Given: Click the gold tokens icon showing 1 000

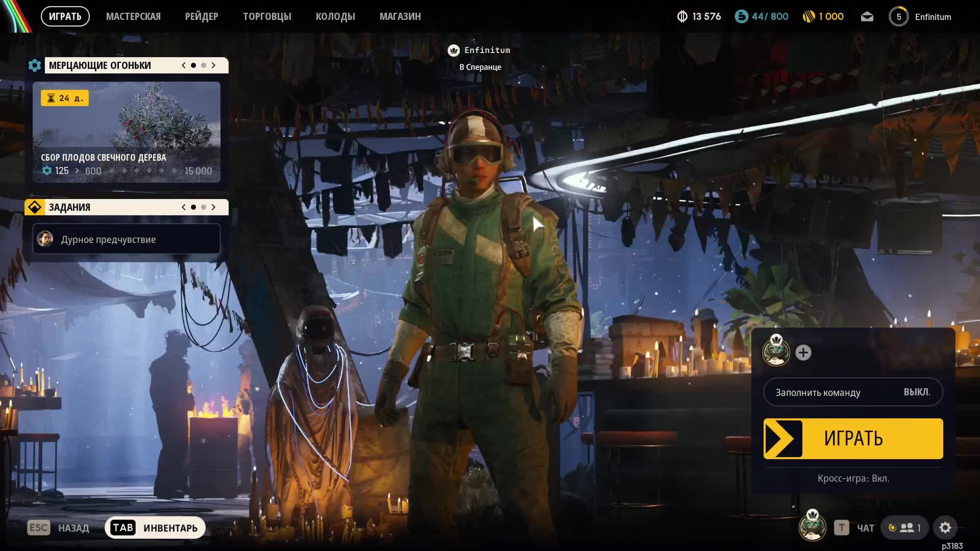Looking at the screenshot, I should click(x=808, y=17).
